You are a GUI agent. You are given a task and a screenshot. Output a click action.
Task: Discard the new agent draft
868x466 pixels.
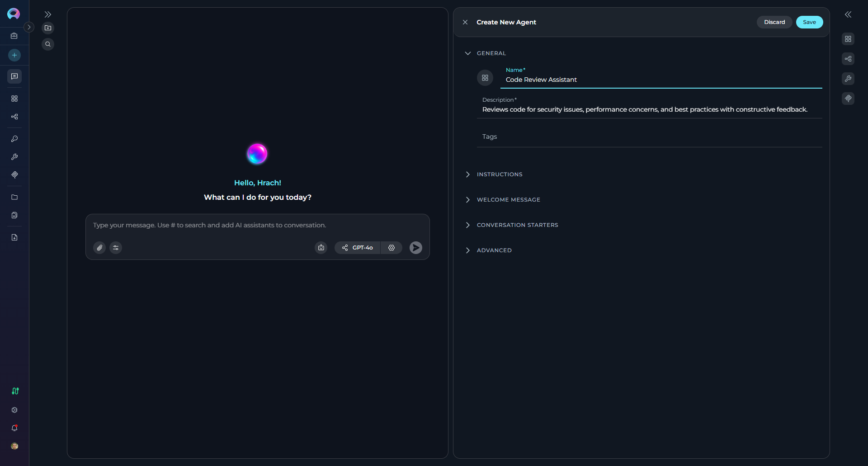tap(774, 22)
